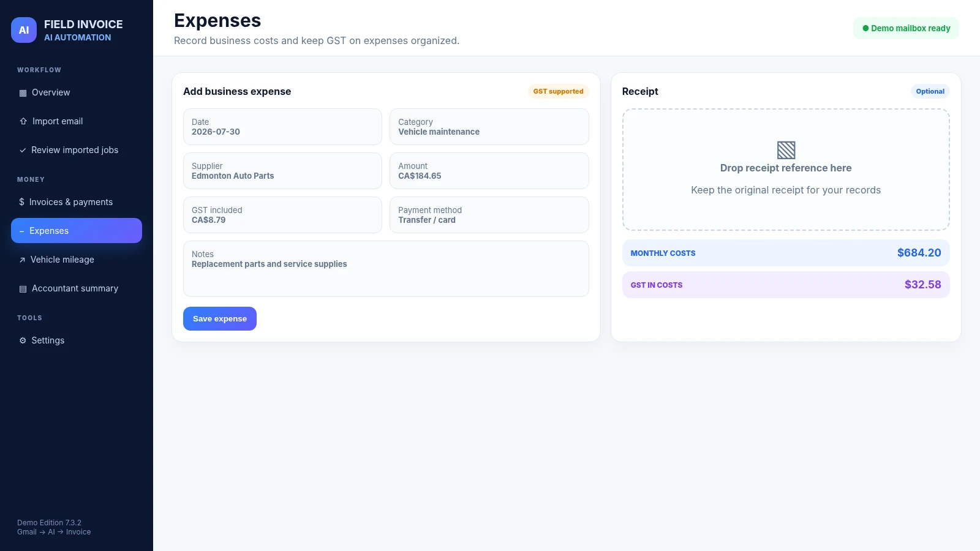Click the FIELD INVOICE title
Viewport: 980px width, 551px height.
tap(83, 24)
